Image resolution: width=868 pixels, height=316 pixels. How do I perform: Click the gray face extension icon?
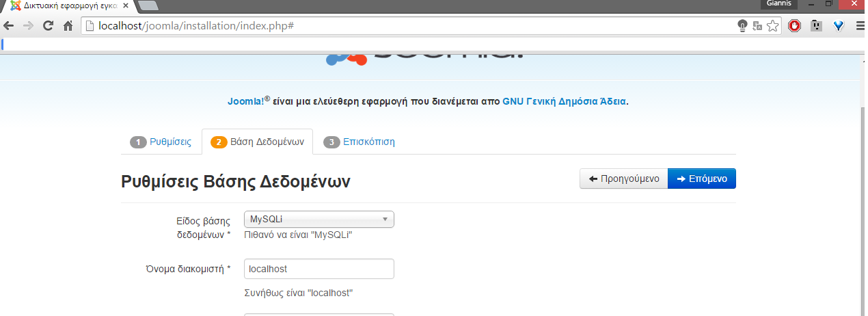816,26
